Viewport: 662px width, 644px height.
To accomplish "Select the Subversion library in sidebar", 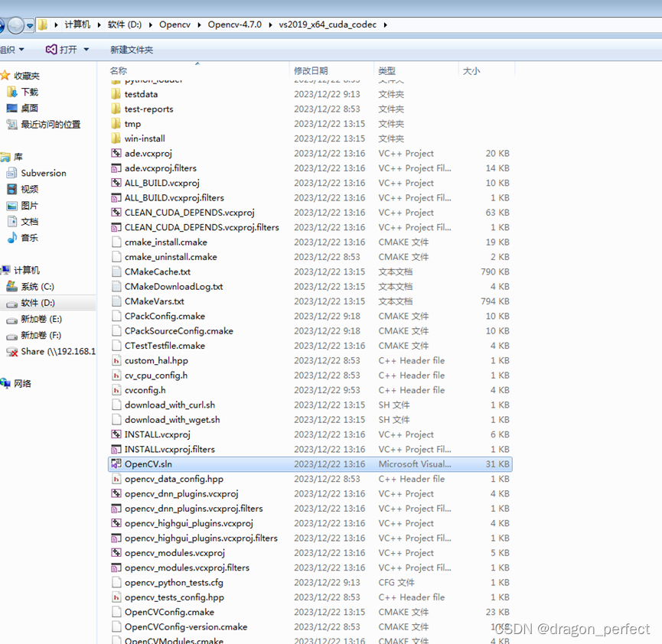I will (46, 172).
